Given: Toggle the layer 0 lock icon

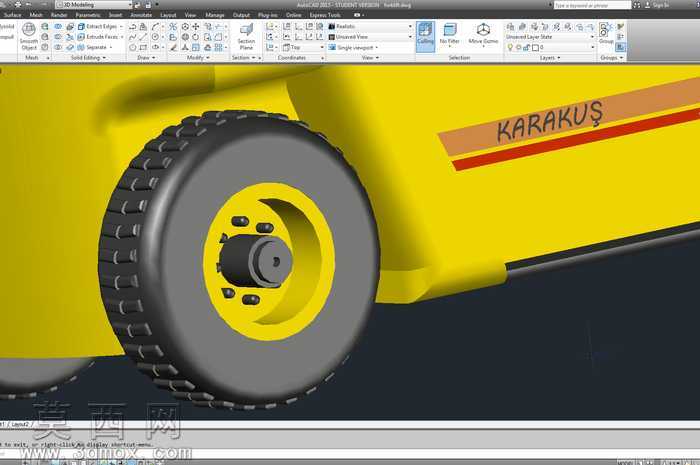Looking at the screenshot, I should 526,47.
